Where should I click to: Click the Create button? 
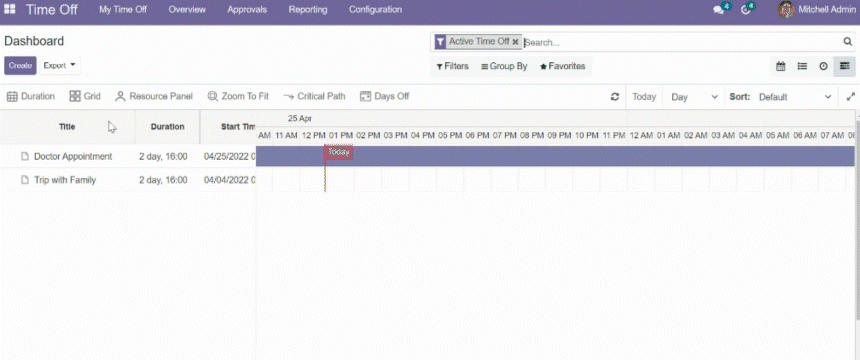[x=20, y=65]
